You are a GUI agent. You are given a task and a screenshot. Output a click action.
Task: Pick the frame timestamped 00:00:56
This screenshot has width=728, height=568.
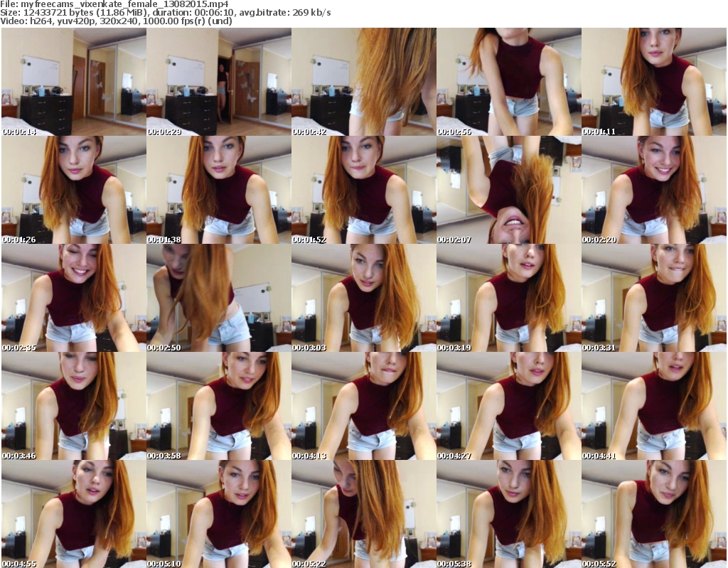tap(509, 82)
